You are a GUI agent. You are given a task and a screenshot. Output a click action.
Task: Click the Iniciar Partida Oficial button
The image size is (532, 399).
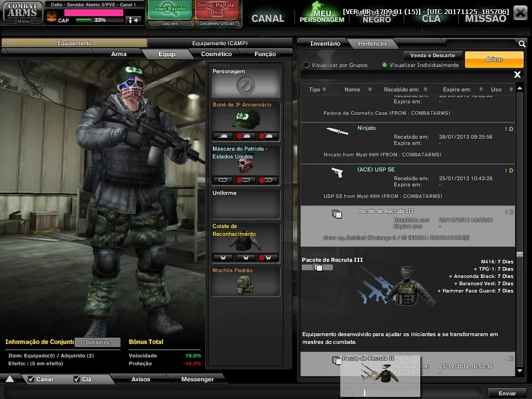(x=216, y=9)
